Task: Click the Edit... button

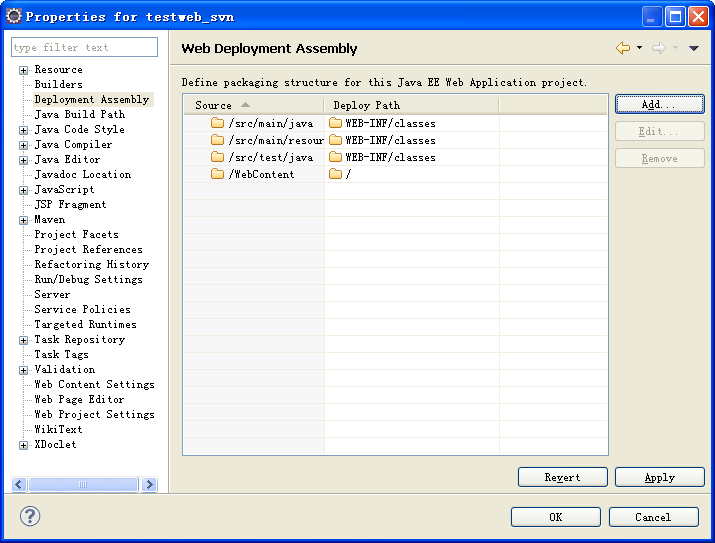Action: (659, 131)
